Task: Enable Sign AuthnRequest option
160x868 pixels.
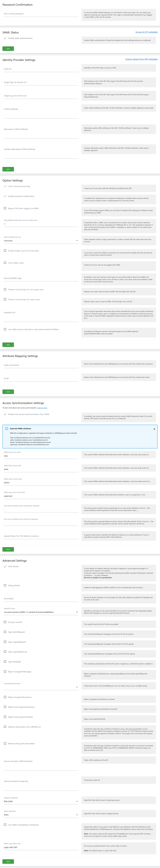Action: 5,632
